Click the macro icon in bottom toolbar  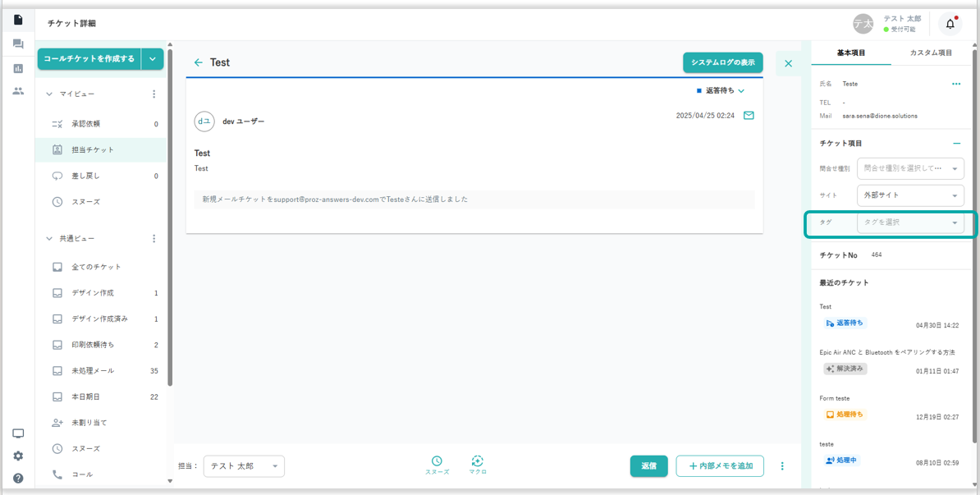click(478, 462)
